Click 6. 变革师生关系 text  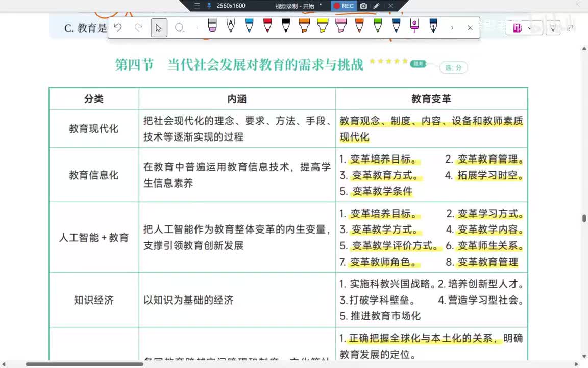(x=484, y=246)
